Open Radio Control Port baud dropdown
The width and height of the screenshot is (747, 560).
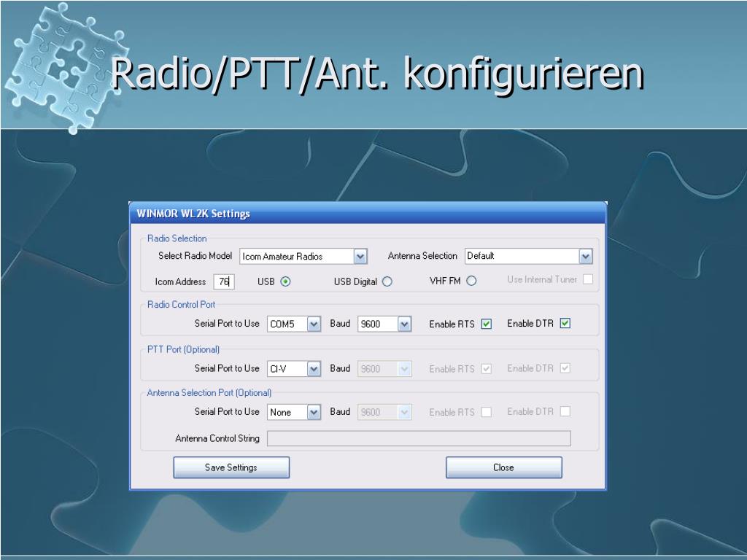click(x=384, y=324)
